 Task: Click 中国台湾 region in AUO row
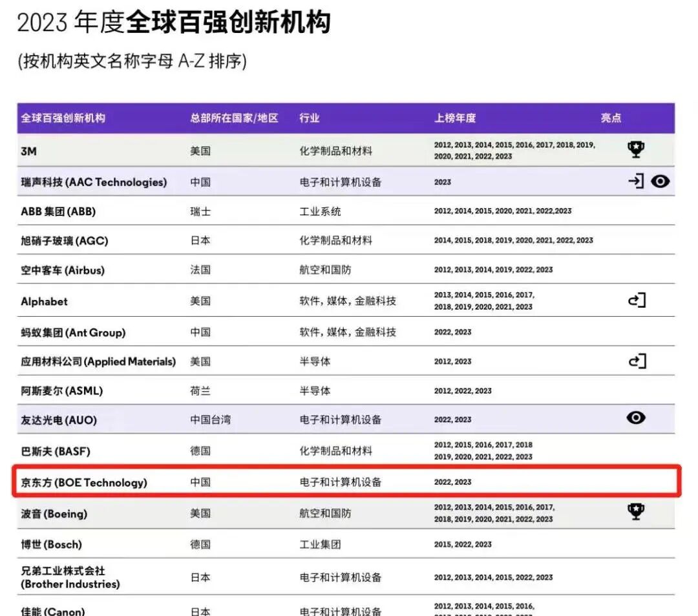[211, 420]
